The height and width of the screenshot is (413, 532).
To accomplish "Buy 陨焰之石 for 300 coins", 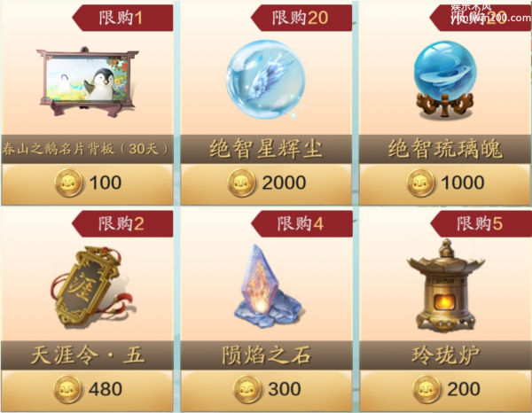I will [266, 390].
